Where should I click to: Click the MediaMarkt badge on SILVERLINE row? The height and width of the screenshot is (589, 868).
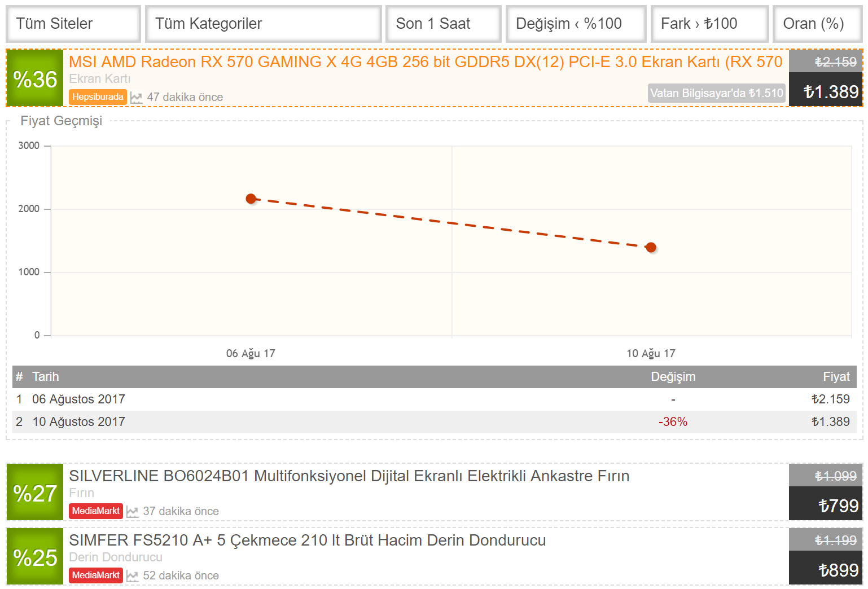click(x=96, y=511)
